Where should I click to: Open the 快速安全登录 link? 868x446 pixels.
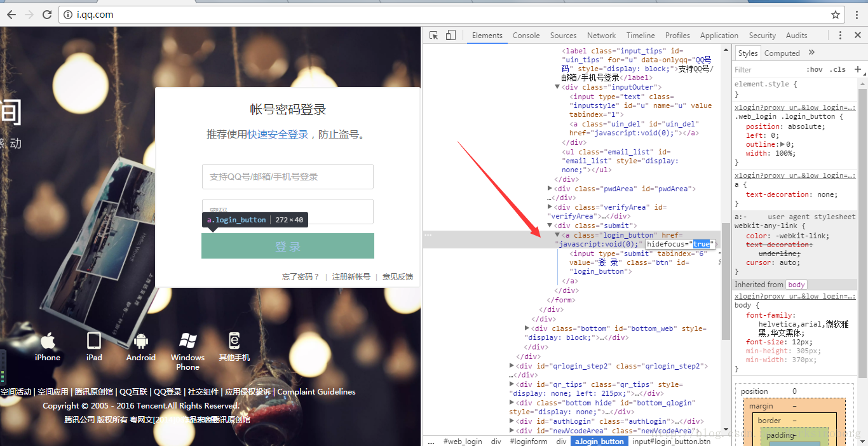278,135
